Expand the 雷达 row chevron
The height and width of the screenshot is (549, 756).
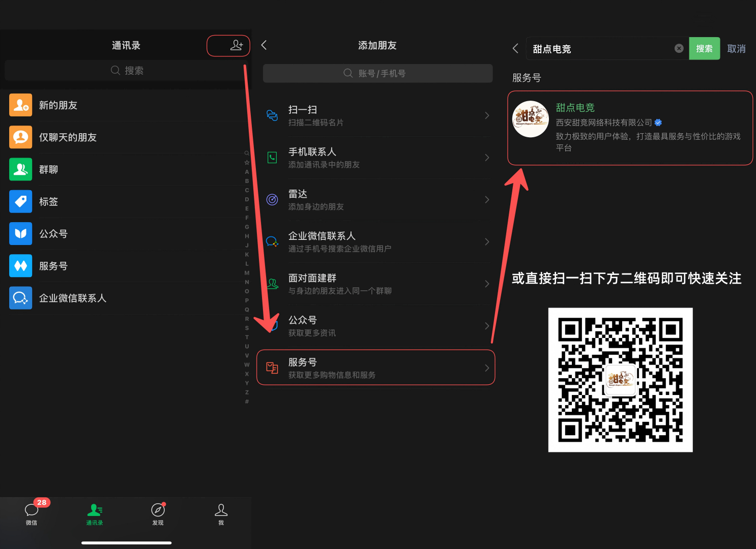pyautogui.click(x=487, y=199)
